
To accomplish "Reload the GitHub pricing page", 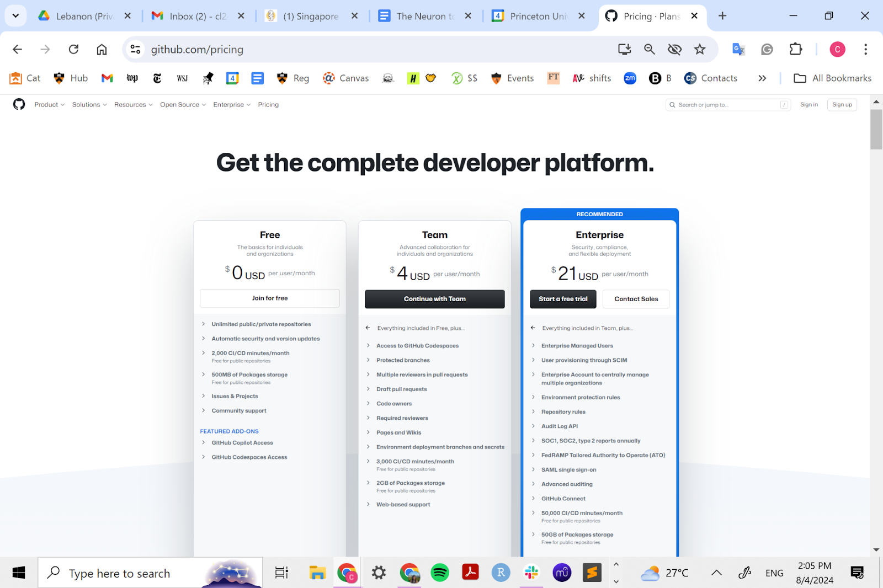I will (73, 50).
